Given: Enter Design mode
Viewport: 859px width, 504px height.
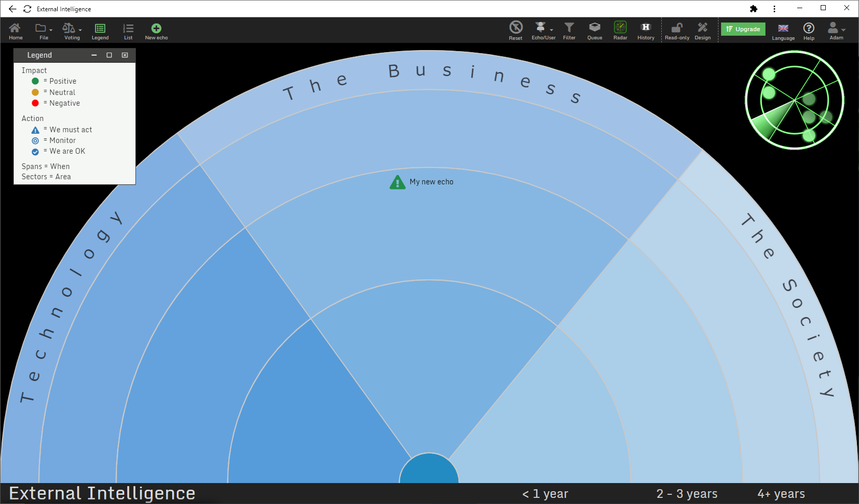Looking at the screenshot, I should click(x=703, y=31).
